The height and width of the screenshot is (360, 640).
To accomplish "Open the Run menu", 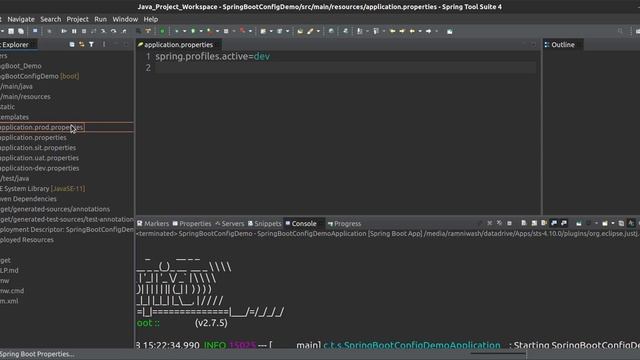I will 100,19.
